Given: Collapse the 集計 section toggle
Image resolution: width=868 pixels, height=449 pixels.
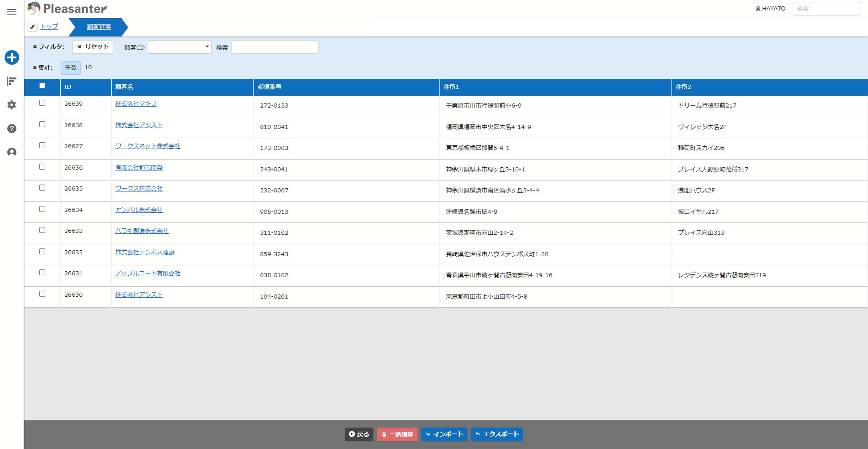Looking at the screenshot, I should [42, 67].
